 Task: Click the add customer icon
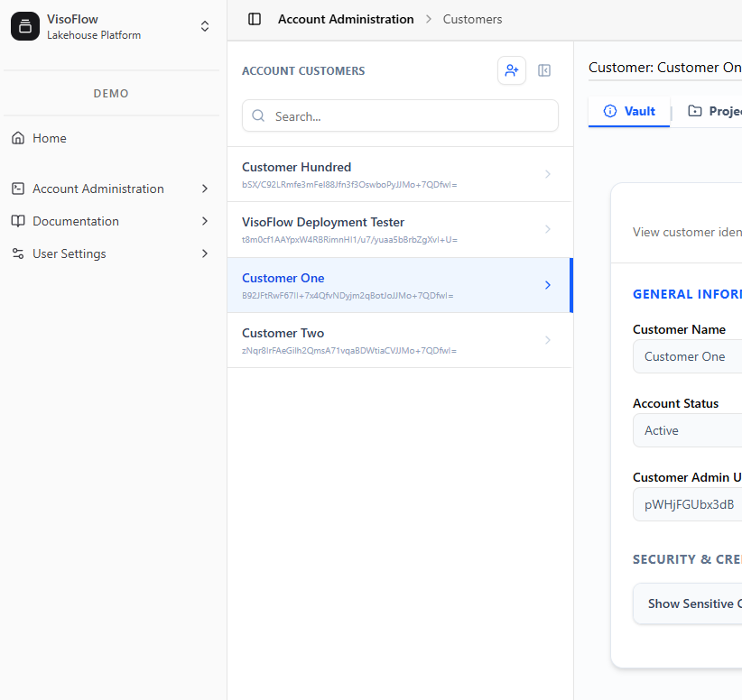coord(512,70)
